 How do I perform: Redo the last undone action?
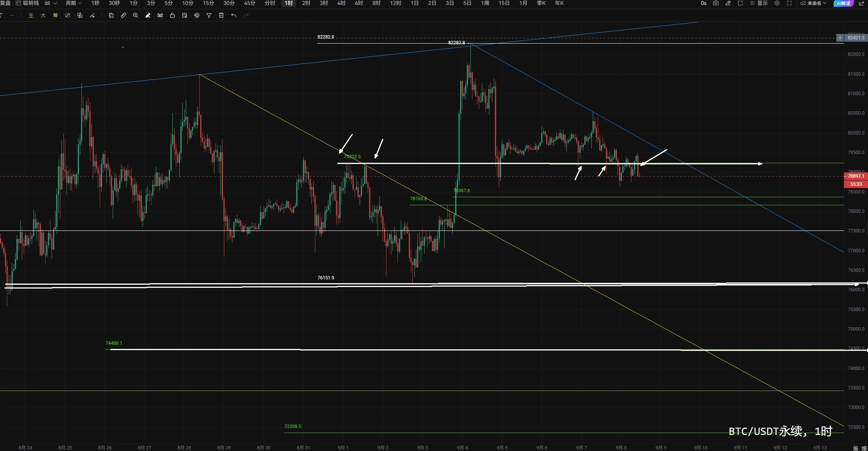point(246,16)
